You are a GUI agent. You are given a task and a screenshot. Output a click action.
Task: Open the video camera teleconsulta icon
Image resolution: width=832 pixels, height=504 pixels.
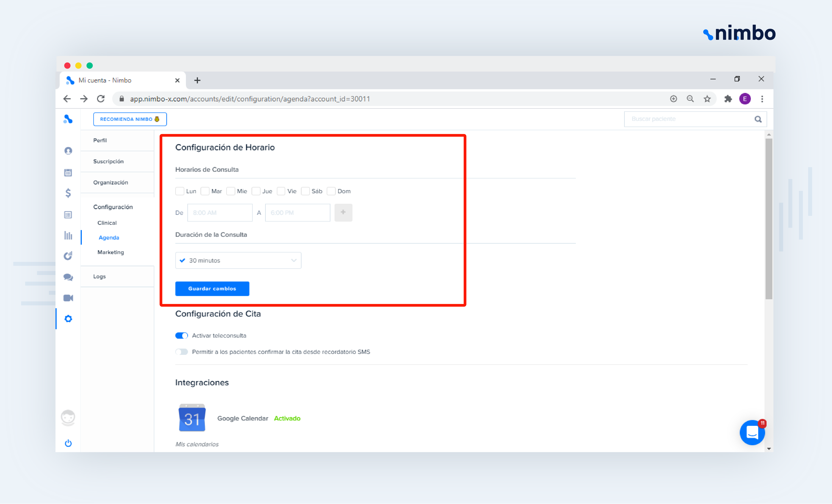click(68, 298)
